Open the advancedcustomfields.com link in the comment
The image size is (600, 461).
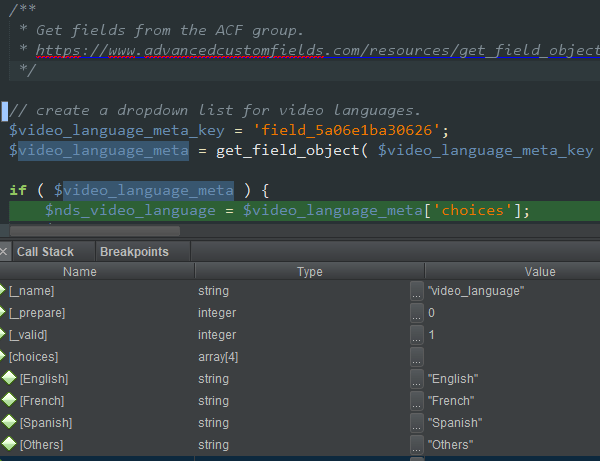coord(318,50)
